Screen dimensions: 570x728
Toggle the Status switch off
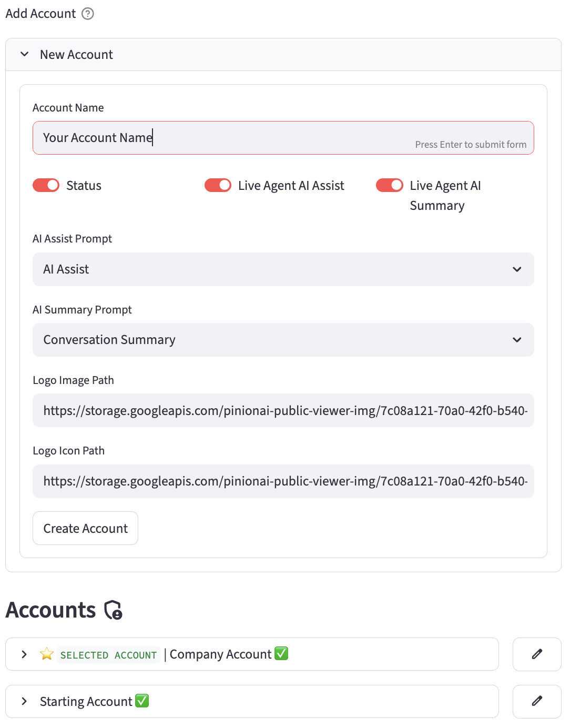pos(46,185)
